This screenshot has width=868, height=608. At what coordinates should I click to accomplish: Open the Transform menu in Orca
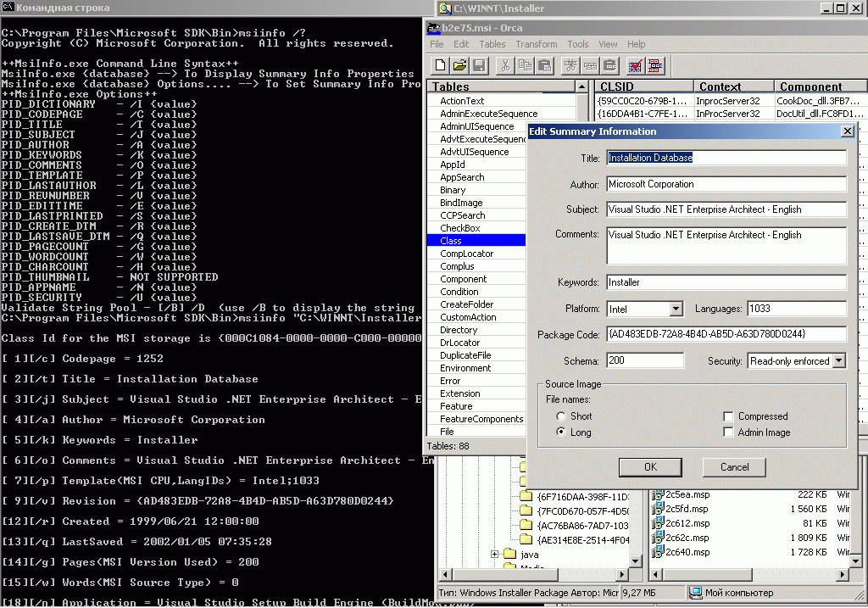[x=536, y=44]
